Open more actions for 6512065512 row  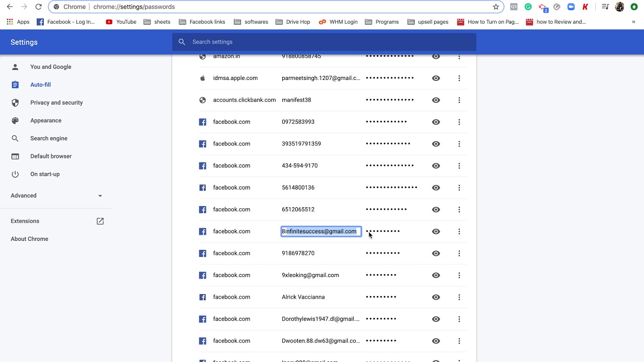(459, 210)
